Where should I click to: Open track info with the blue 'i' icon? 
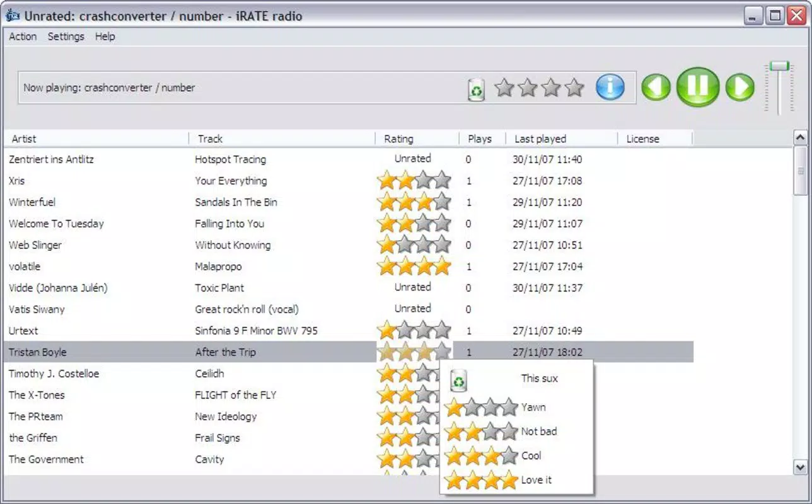610,88
